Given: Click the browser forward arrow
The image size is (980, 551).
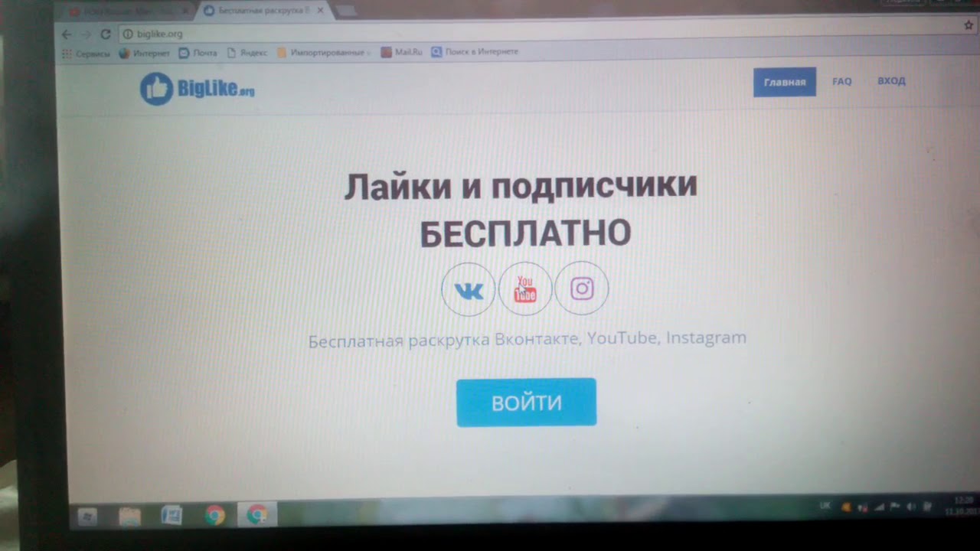Looking at the screenshot, I should (86, 34).
